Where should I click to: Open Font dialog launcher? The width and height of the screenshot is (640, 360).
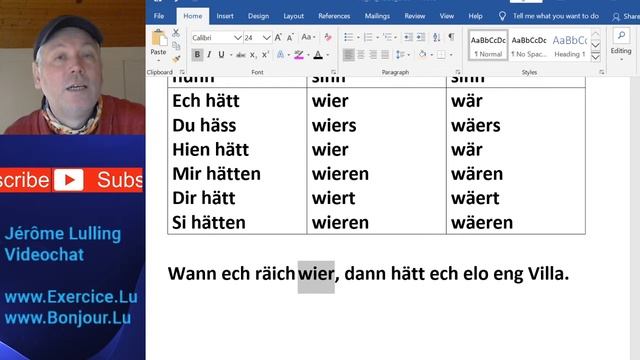click(x=333, y=72)
